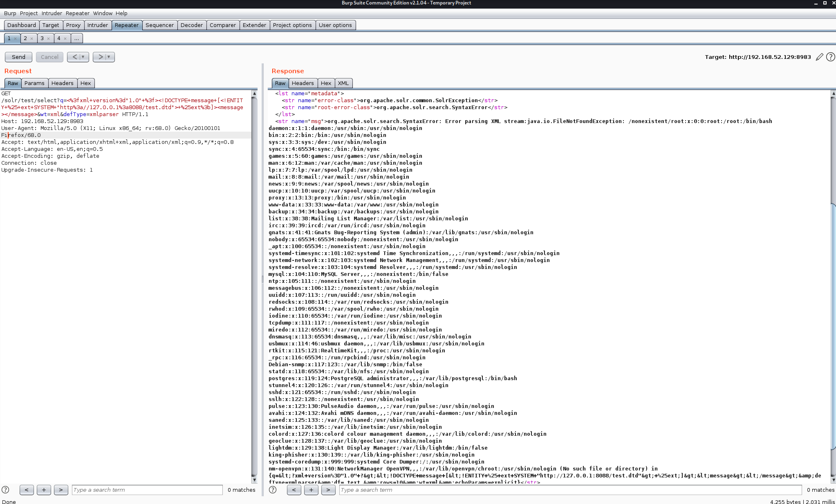836x504 pixels.
Task: Close Repeater tab 2
Action: pyautogui.click(x=32, y=39)
